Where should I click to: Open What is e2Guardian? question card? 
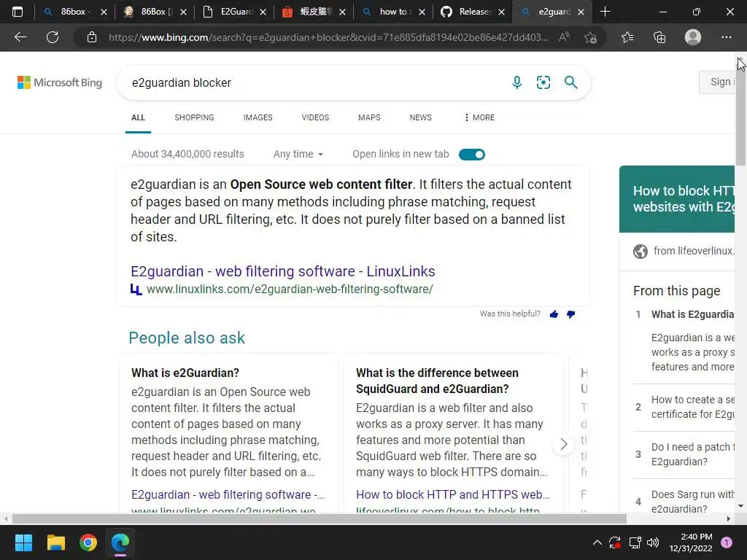(x=185, y=373)
